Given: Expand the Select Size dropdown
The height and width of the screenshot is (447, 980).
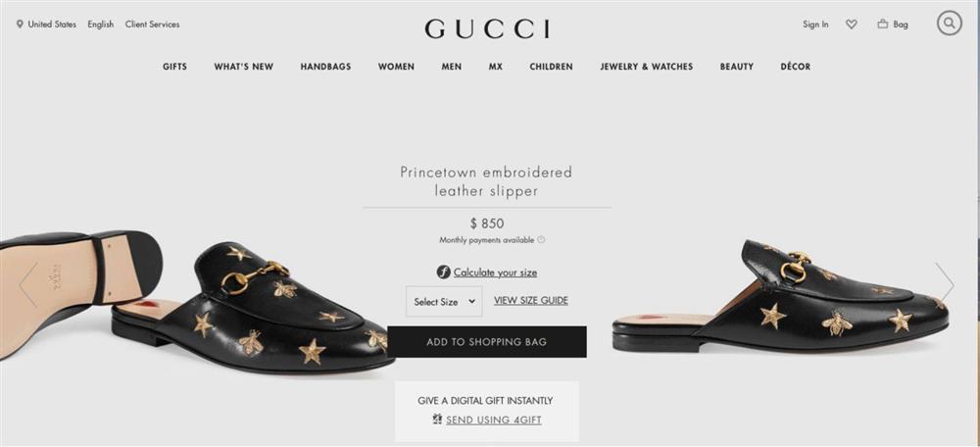Looking at the screenshot, I should 444,301.
